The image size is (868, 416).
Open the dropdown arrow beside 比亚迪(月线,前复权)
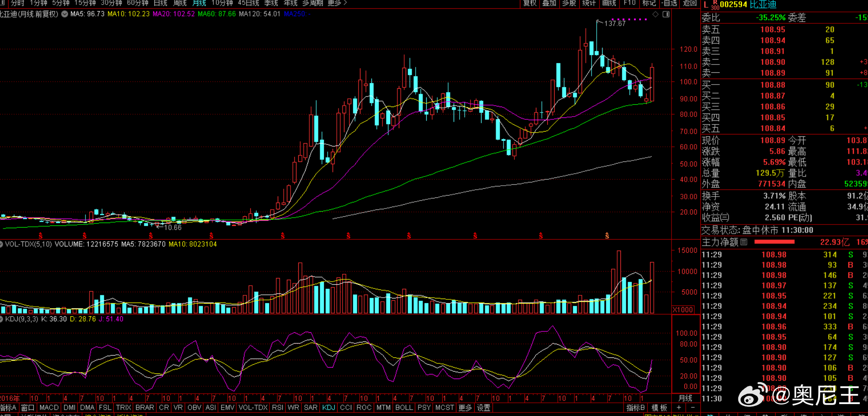coord(65,14)
